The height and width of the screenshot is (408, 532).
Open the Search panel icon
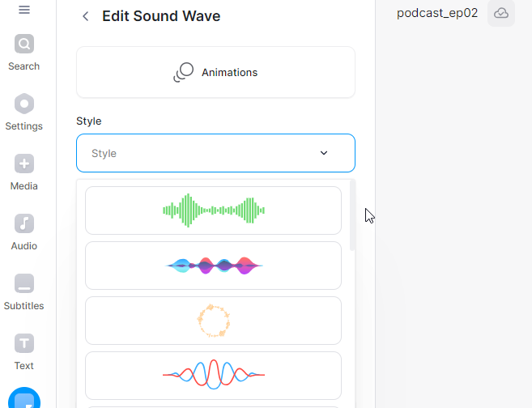[x=24, y=44]
